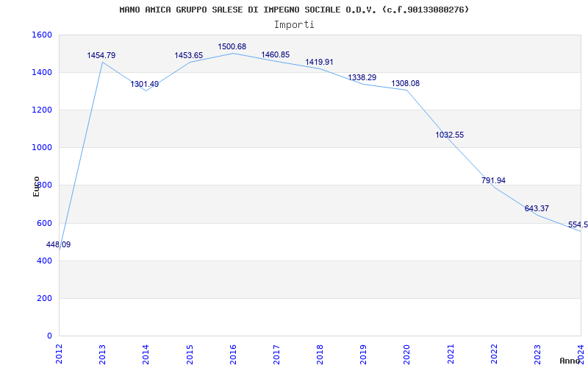Click data label 643.37
The width and height of the screenshot is (588, 368).
click(x=537, y=208)
